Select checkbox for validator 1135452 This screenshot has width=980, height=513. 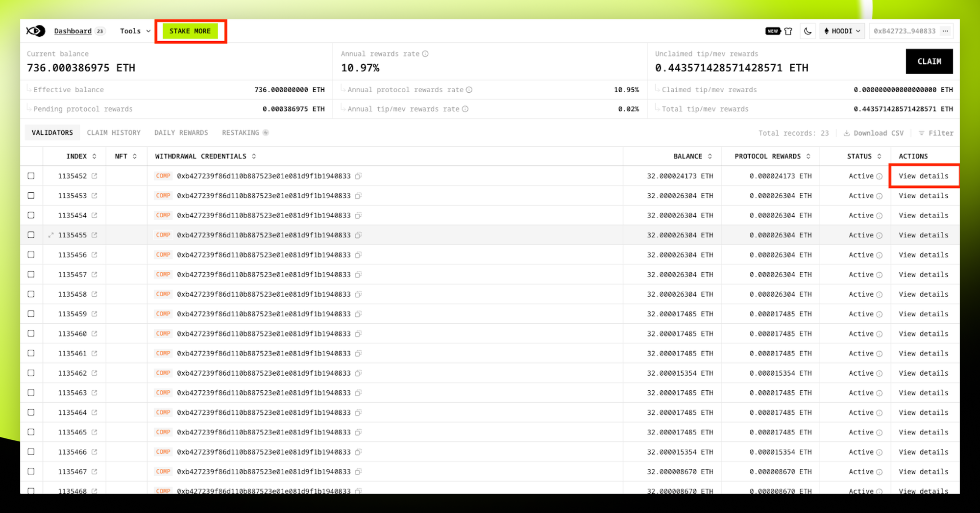pyautogui.click(x=31, y=176)
